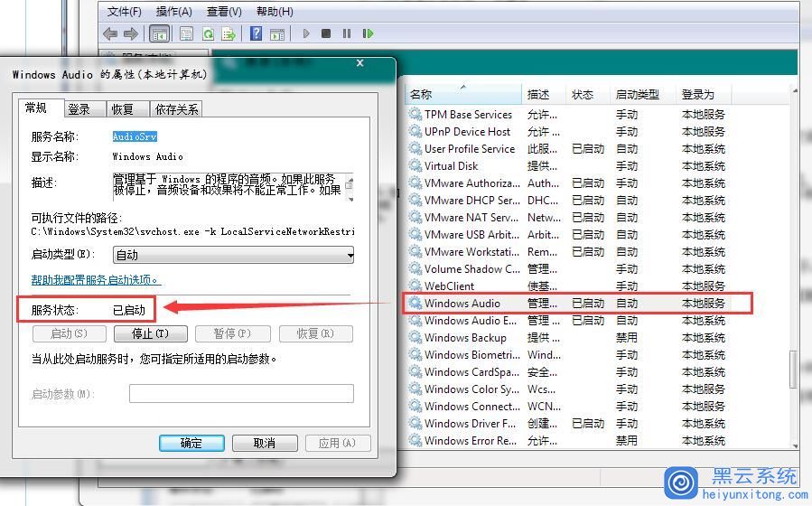Click gear icon of UPnP Device Host
Image resolution: width=812 pixels, height=506 pixels.
tap(415, 131)
